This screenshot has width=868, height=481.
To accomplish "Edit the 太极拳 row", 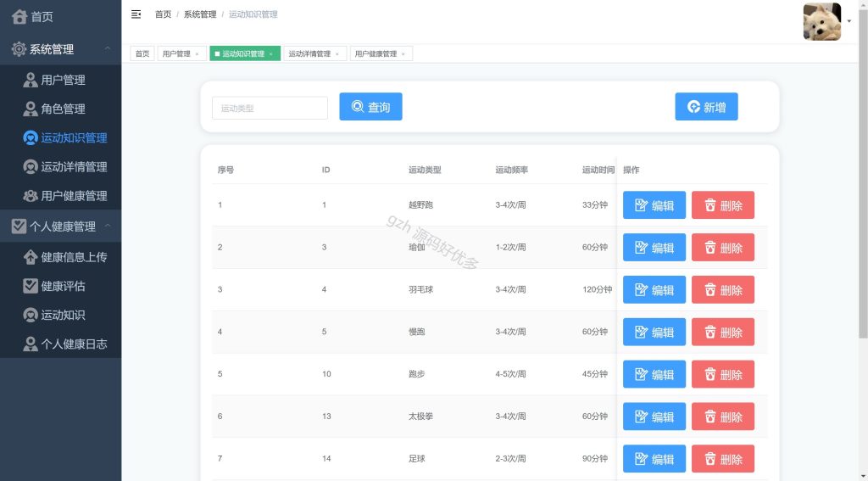I will (x=654, y=417).
